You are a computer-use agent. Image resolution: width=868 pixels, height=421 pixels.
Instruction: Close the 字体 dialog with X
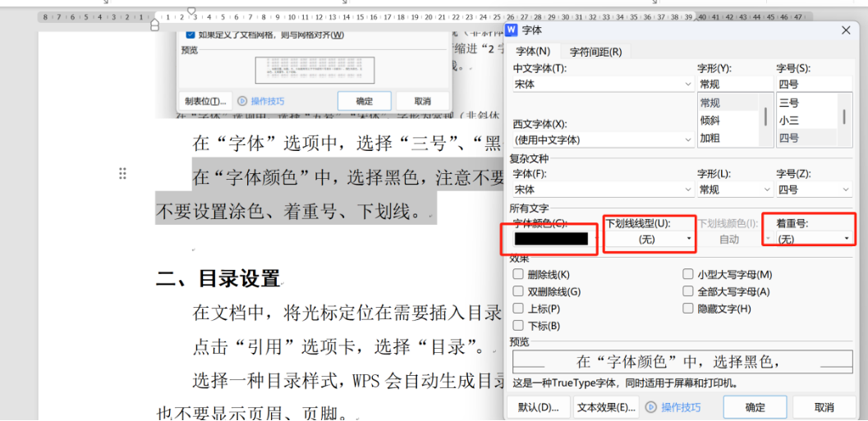coord(846,30)
